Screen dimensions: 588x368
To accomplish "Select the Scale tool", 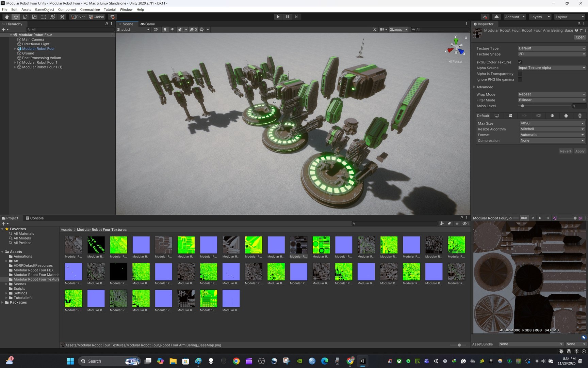I will [34, 17].
